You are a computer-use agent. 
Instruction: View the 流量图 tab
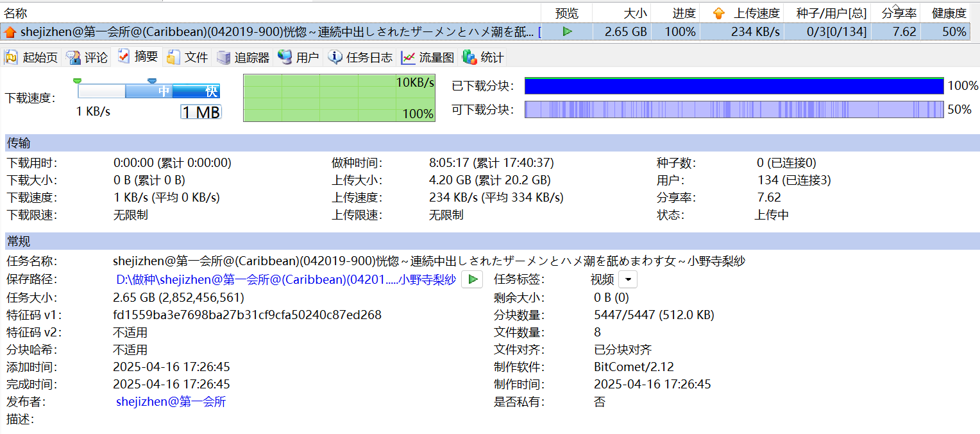428,57
